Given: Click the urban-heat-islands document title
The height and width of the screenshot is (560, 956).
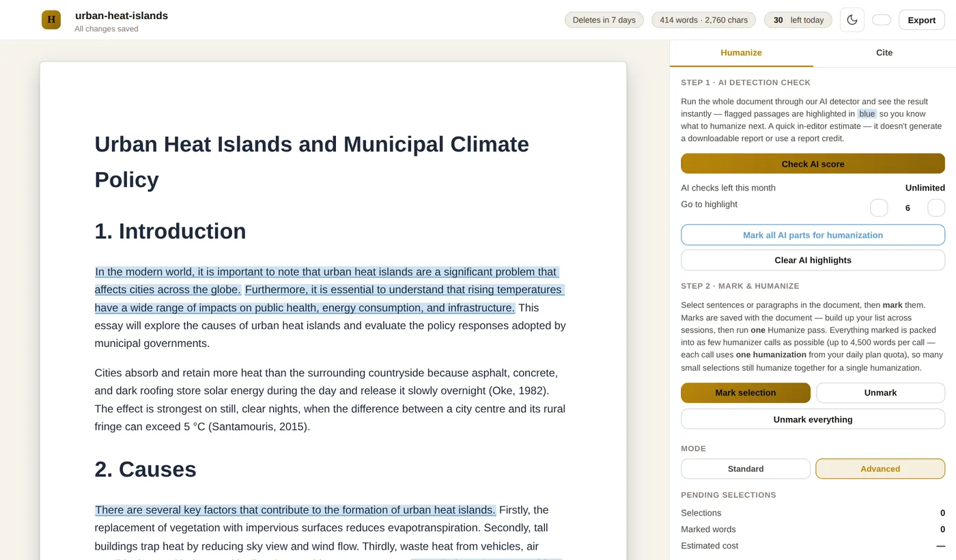Looking at the screenshot, I should click(122, 16).
